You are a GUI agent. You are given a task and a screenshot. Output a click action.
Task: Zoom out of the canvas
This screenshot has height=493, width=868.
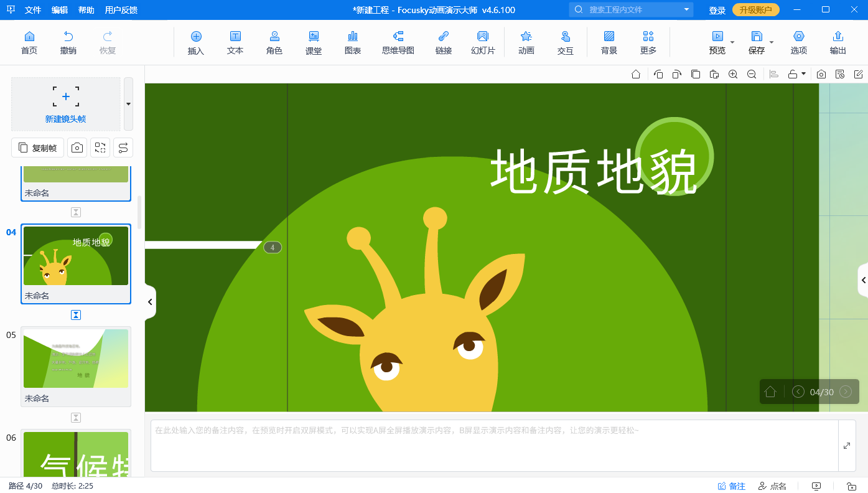[752, 74]
